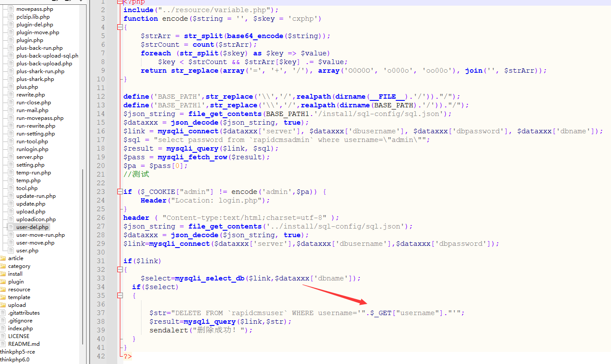Click the file icon beside server.php
The image size is (611, 364).
point(12,157)
